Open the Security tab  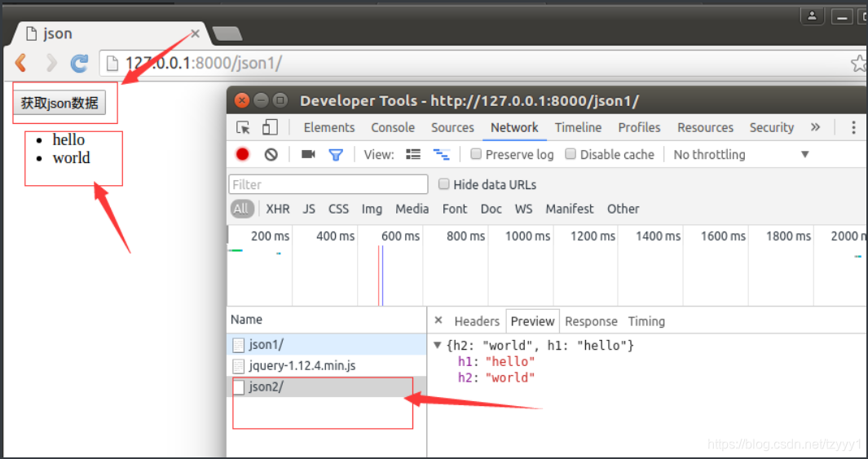tap(772, 127)
